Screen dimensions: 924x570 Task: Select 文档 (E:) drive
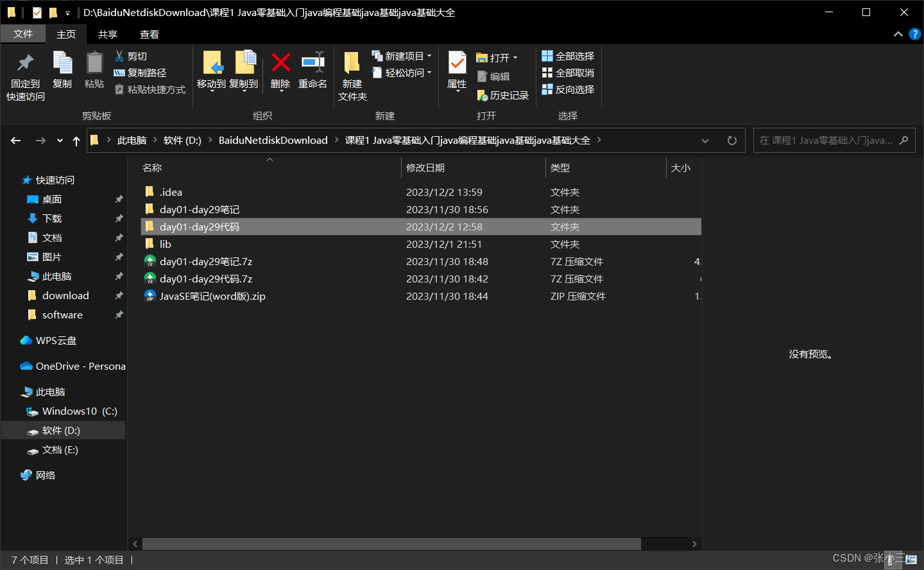(60, 450)
